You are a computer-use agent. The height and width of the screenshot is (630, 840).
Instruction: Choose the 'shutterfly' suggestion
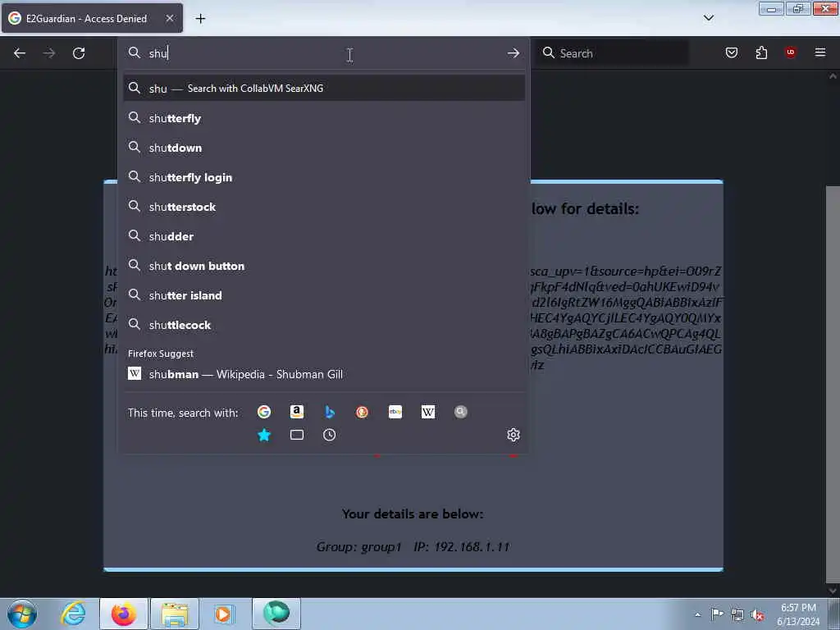(x=324, y=118)
